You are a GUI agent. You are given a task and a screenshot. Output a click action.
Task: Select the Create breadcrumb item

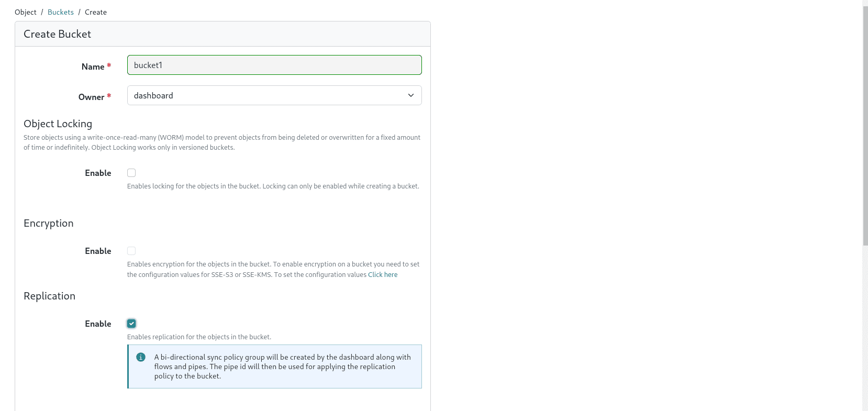click(x=96, y=12)
